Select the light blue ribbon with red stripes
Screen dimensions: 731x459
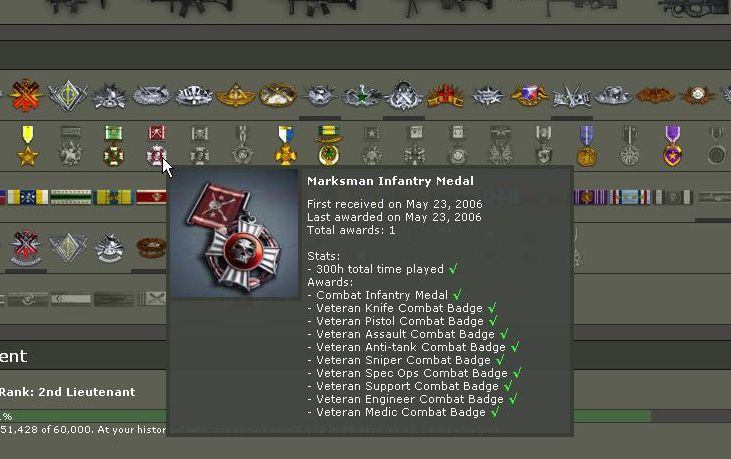pos(630,197)
